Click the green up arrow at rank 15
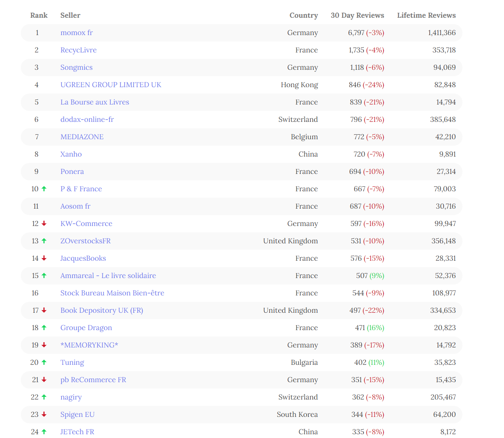Image resolution: width=504 pixels, height=438 pixels. tap(44, 275)
